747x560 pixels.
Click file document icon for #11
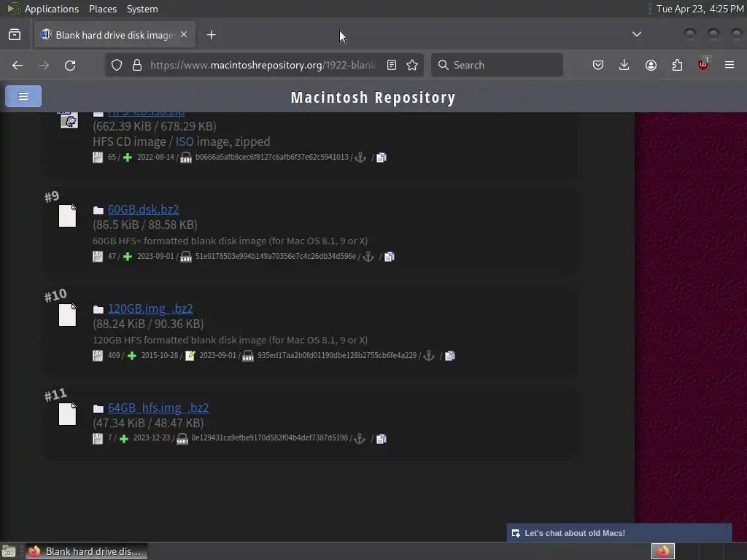(67, 414)
